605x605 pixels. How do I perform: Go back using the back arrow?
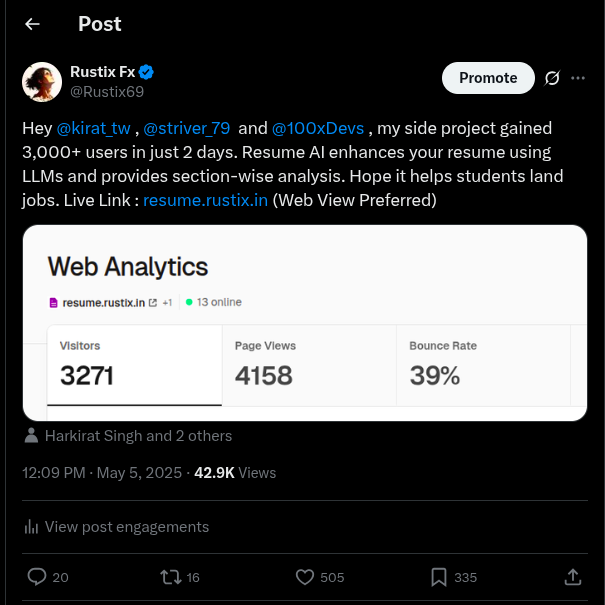click(x=33, y=24)
